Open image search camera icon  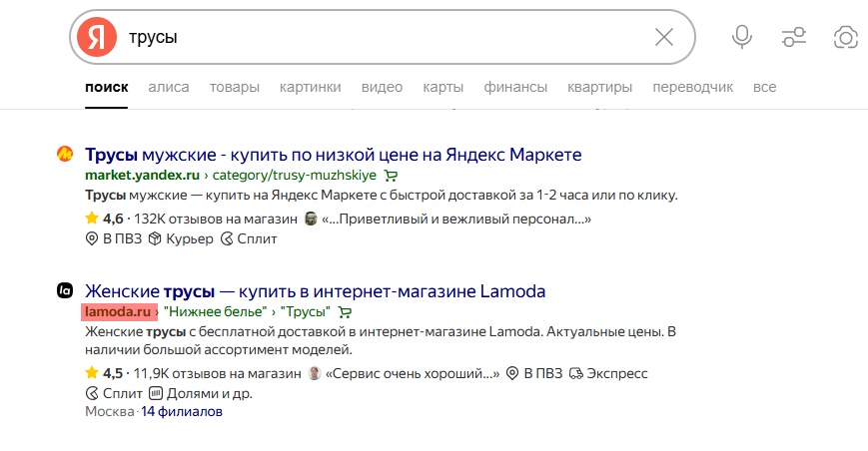coord(845,37)
